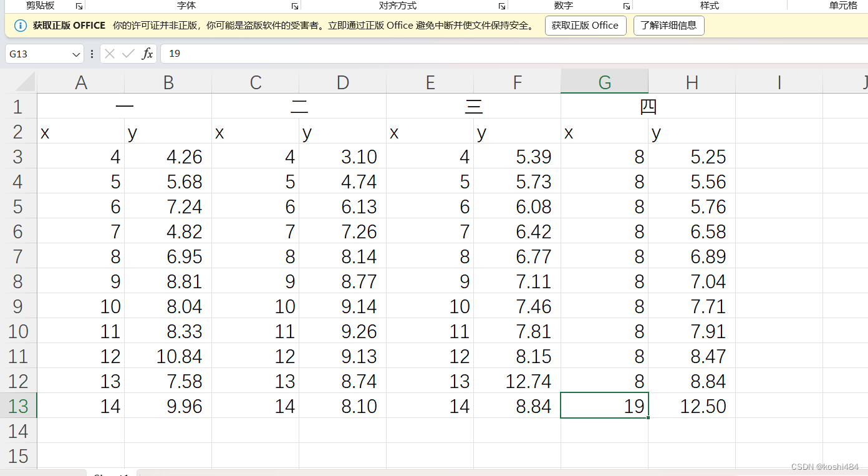The image size is (868, 476).
Task: Open the 数字 number format dialog launcher
Action: pos(627,6)
